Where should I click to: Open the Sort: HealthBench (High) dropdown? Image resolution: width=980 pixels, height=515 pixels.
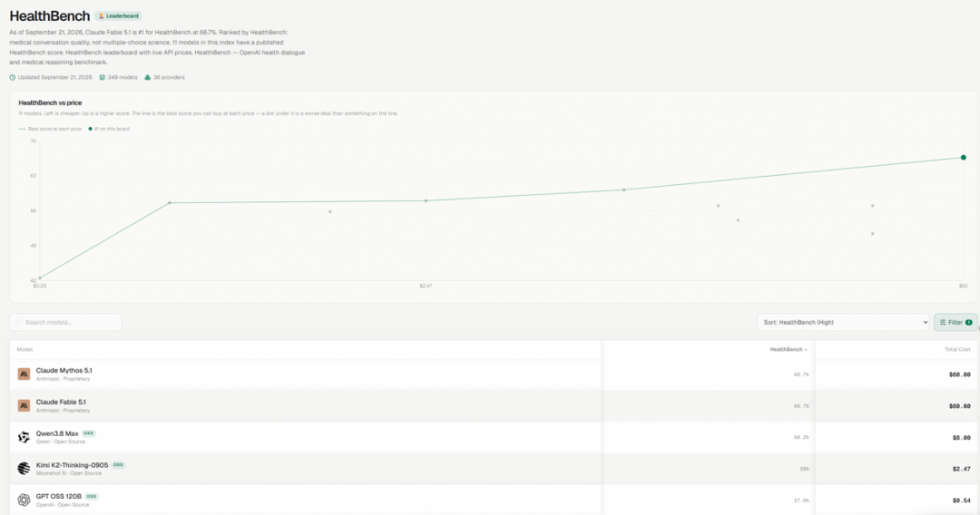tap(842, 322)
